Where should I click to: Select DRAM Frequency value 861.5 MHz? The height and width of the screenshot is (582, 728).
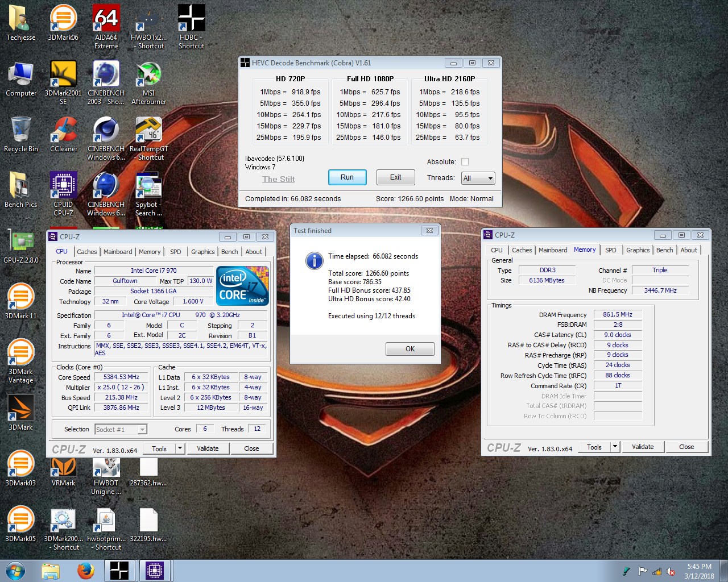618,314
